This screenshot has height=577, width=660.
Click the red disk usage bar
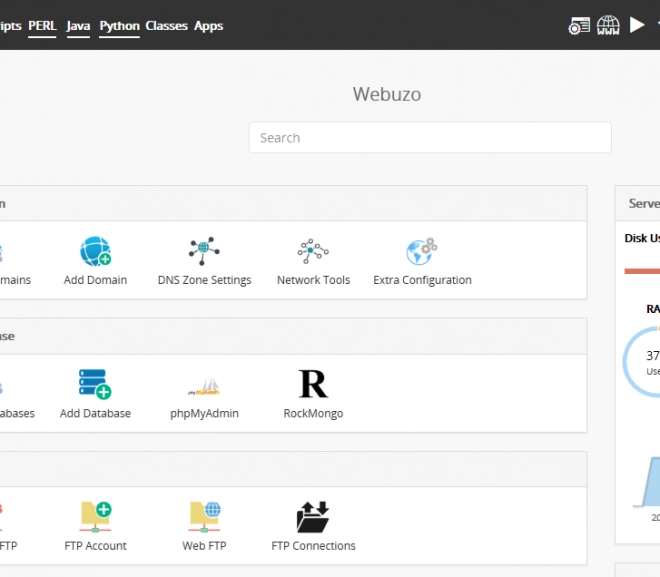click(x=642, y=271)
